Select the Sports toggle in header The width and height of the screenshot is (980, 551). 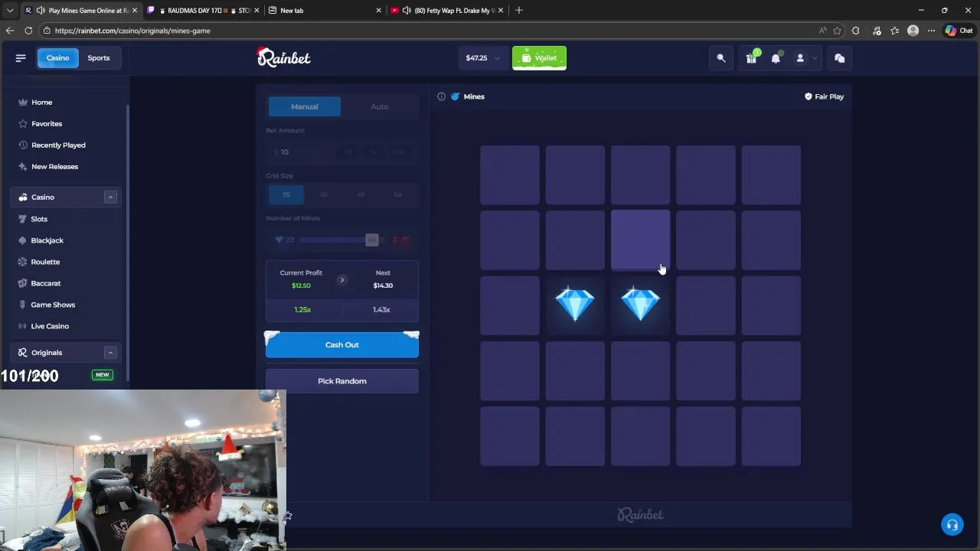pyautogui.click(x=99, y=58)
